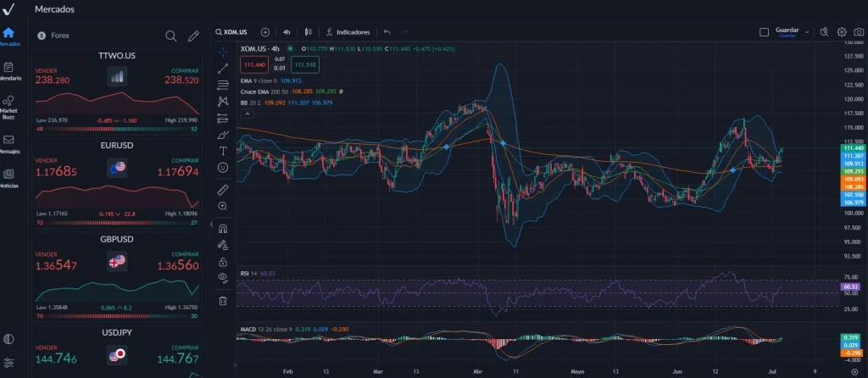Click the MACD 12 26 close 9 legend
868x378 pixels.
(265, 330)
